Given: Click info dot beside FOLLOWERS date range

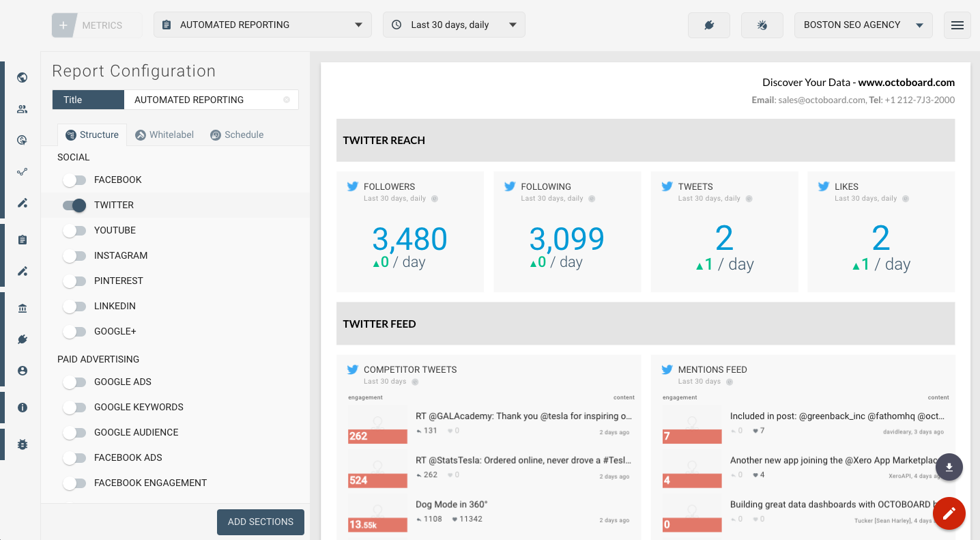Looking at the screenshot, I should coord(435,199).
